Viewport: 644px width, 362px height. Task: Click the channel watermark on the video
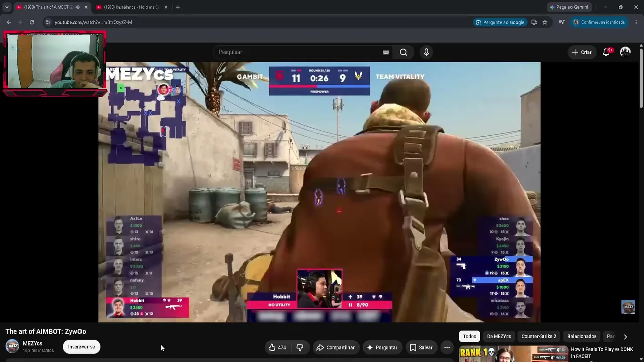coord(628,307)
